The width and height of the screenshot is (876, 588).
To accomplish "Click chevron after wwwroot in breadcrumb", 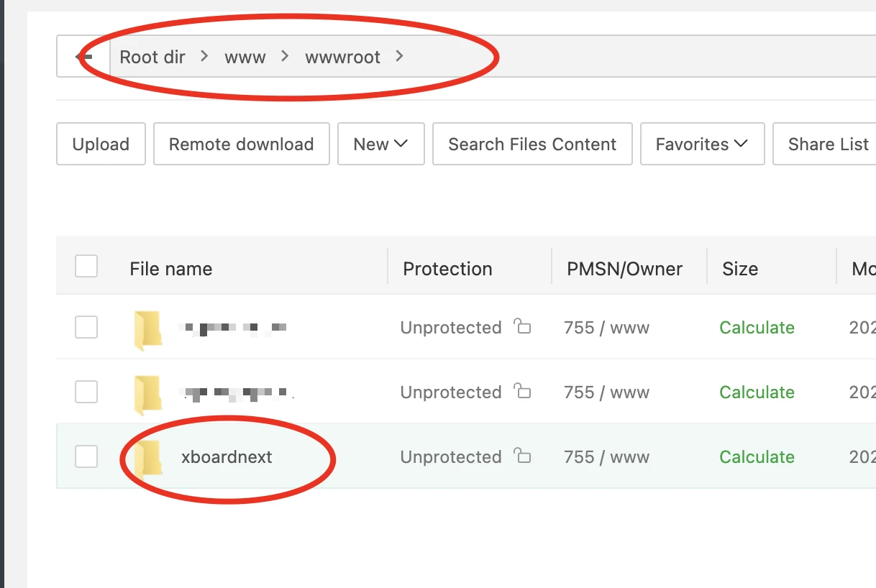I will 400,56.
